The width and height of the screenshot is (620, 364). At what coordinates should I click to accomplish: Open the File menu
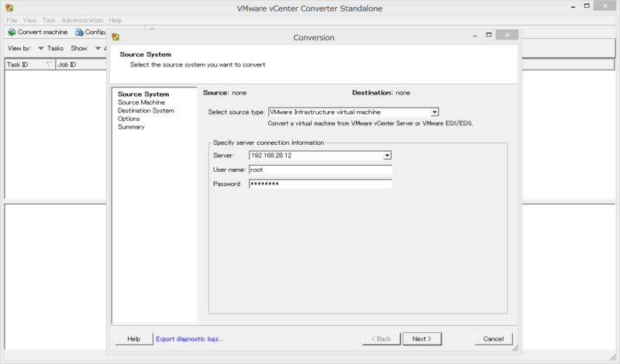[12, 20]
